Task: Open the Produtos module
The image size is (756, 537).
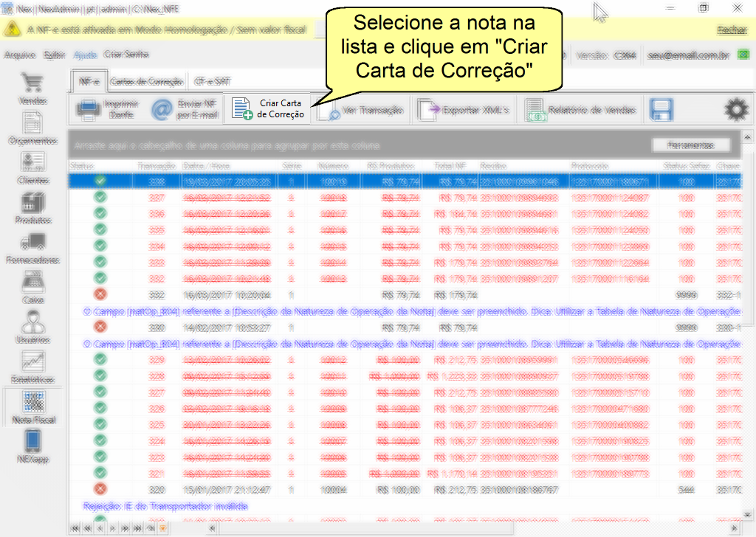Action: pos(32,208)
